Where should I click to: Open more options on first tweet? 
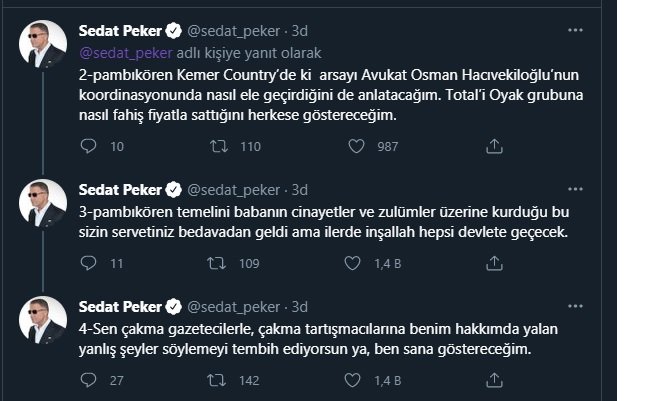(x=575, y=30)
